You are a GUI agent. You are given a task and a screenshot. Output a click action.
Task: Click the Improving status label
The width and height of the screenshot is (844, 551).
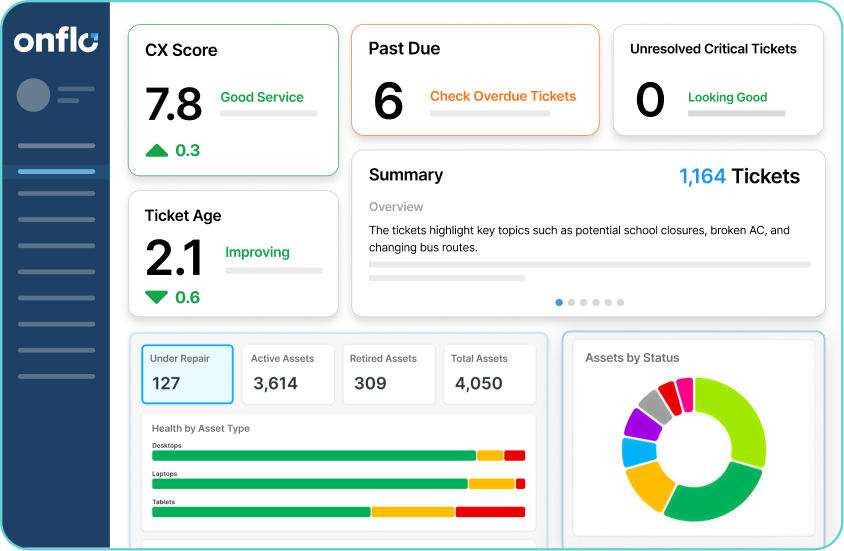tap(257, 252)
